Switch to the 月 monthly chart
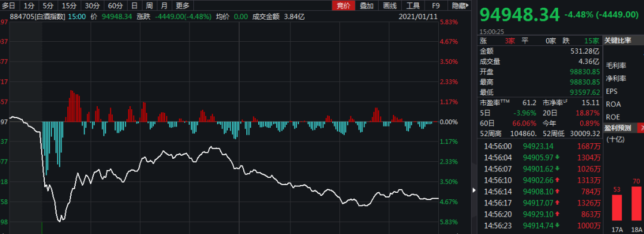644x234 pixels. point(164,5)
